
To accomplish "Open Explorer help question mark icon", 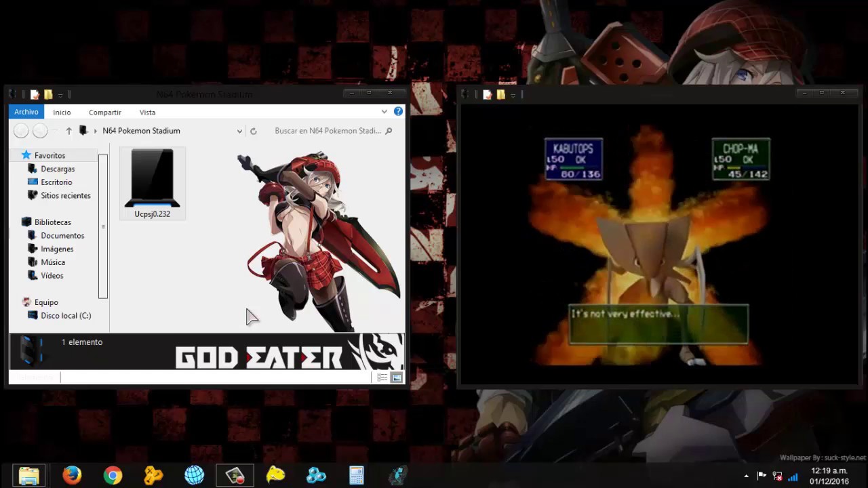I will pos(398,112).
